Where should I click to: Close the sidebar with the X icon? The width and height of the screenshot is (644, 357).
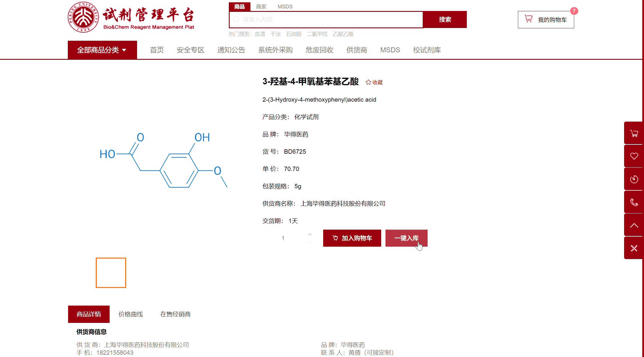click(634, 248)
